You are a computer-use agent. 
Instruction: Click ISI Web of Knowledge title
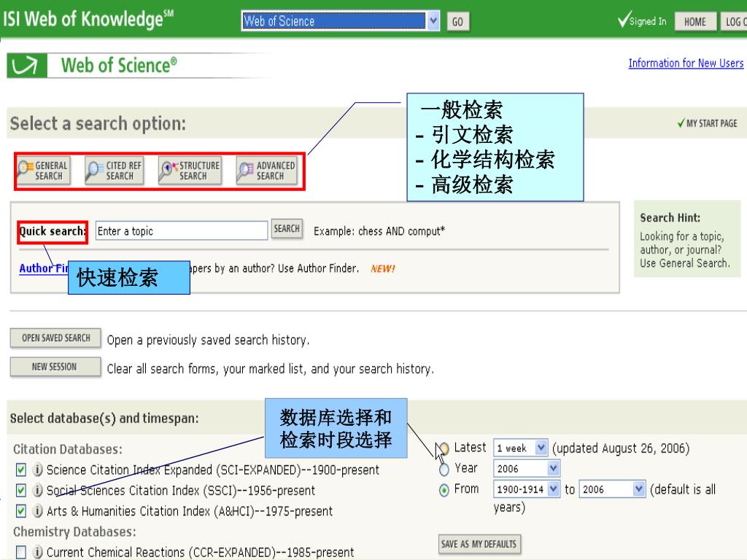[88, 19]
